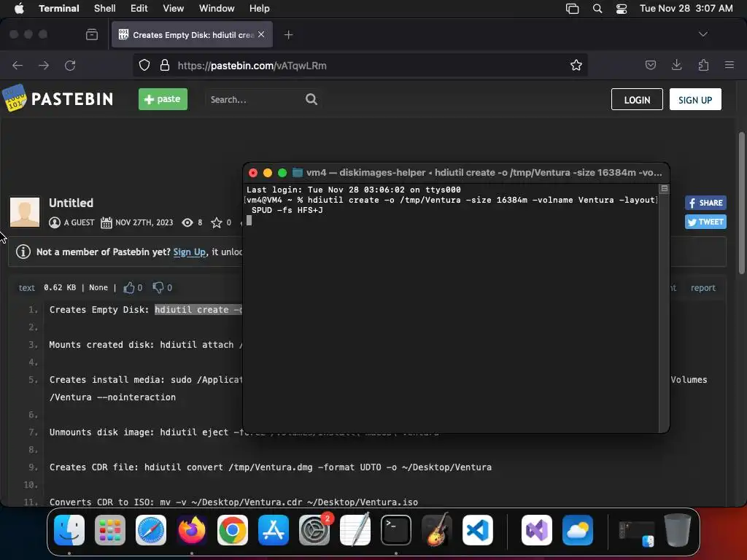Click the 'Converts CDR to ISO' code line
747x560 pixels.
[x=233, y=502]
